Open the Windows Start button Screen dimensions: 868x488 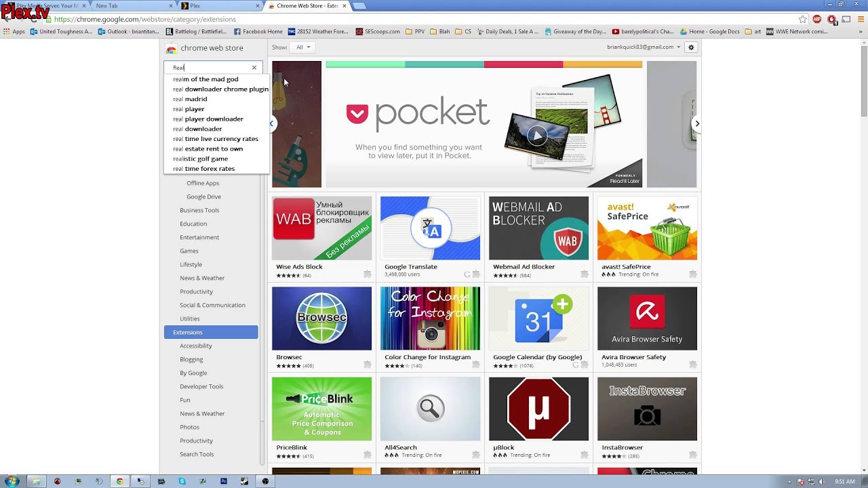click(12, 481)
